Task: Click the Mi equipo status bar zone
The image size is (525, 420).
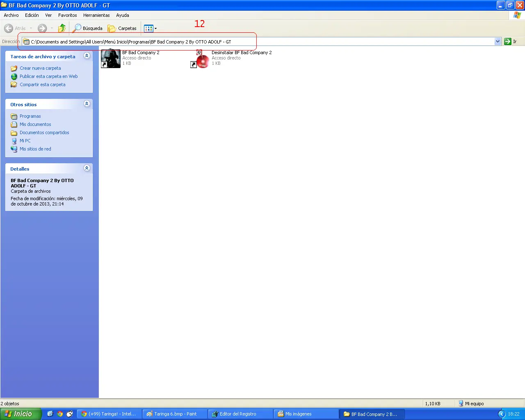Action: (471, 404)
